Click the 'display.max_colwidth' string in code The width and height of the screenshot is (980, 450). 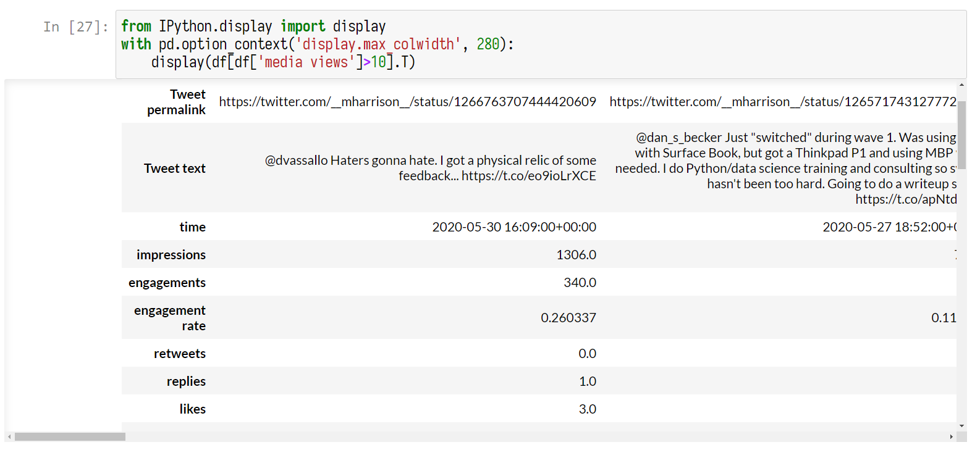click(378, 44)
